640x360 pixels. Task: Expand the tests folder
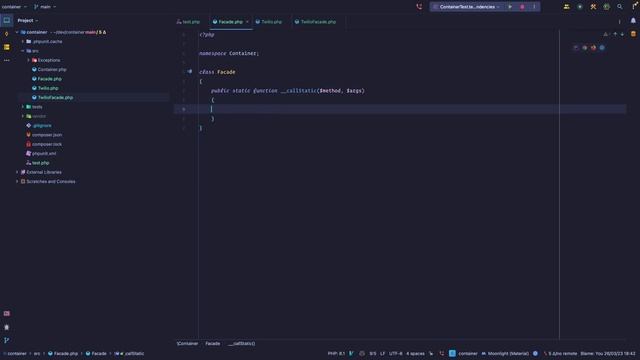click(22, 107)
